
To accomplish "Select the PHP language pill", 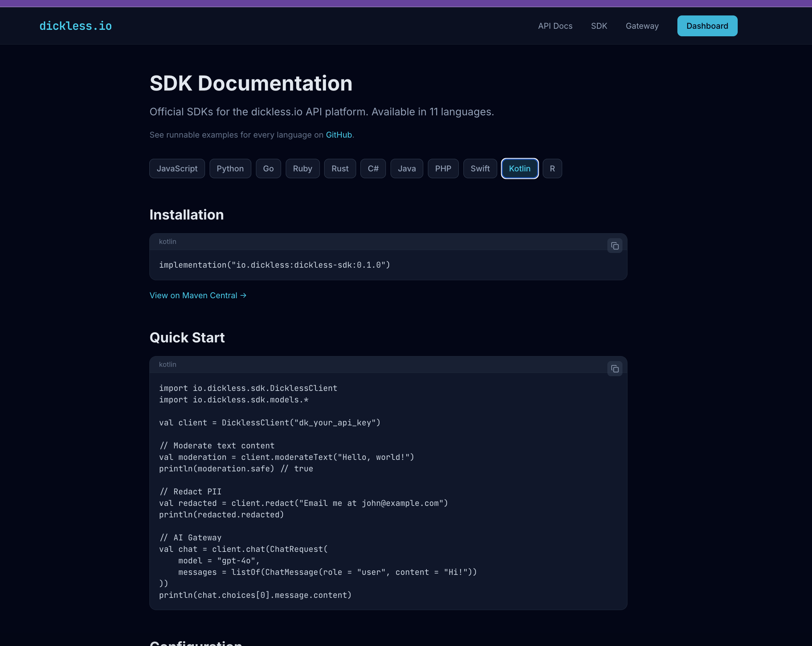I will 443,169.
